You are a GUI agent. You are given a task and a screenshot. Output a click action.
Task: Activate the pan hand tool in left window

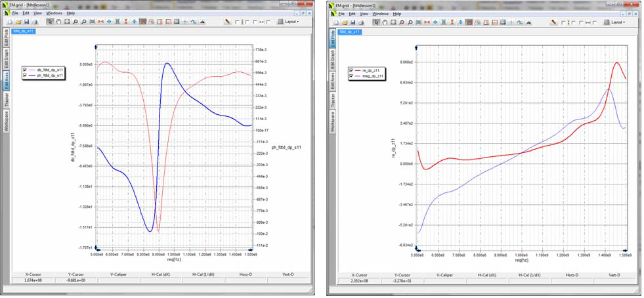pos(59,22)
